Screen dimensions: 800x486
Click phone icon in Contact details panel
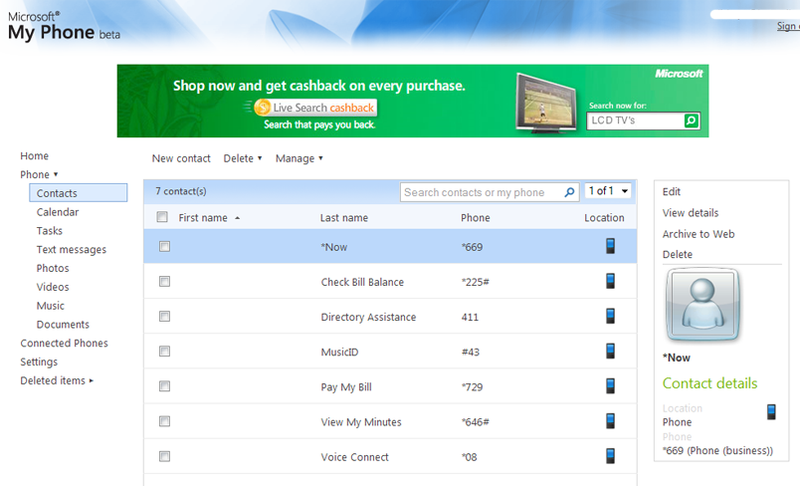pos(771,412)
